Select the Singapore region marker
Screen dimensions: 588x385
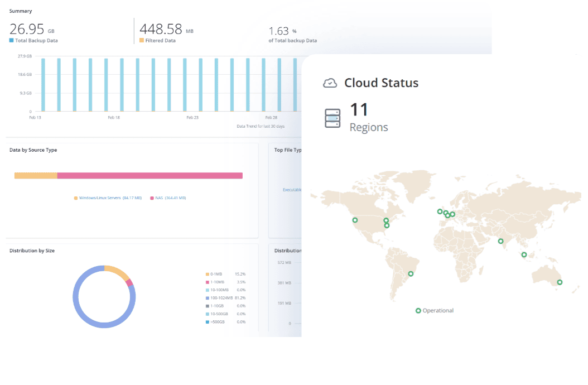[524, 255]
